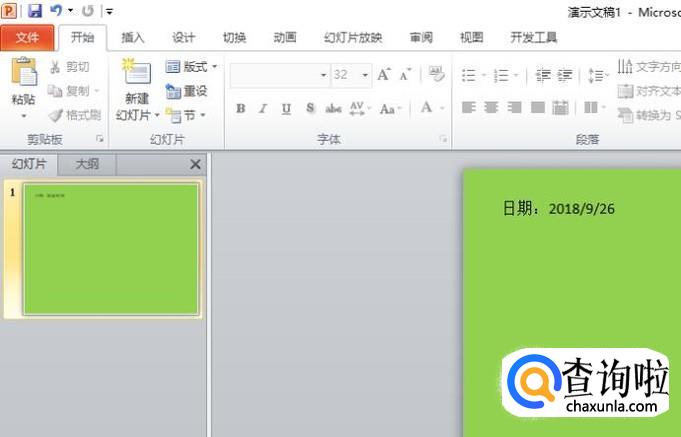The width and height of the screenshot is (681, 437).
Task: Click 复制 copy button
Action: (69, 91)
